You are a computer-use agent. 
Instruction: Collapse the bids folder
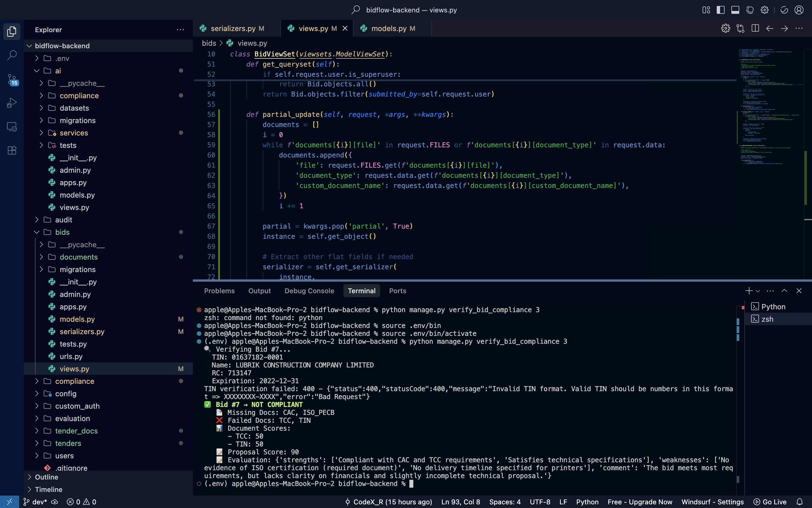(x=108, y=232)
